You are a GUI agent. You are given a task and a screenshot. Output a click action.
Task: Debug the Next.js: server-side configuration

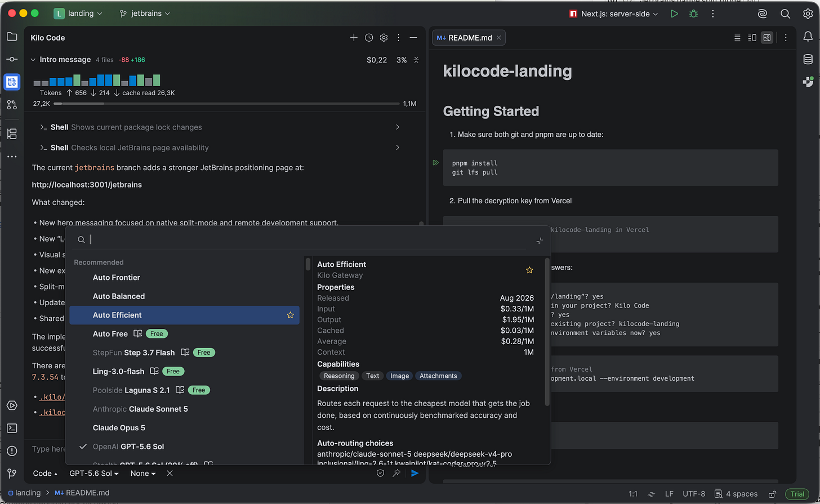tap(693, 14)
